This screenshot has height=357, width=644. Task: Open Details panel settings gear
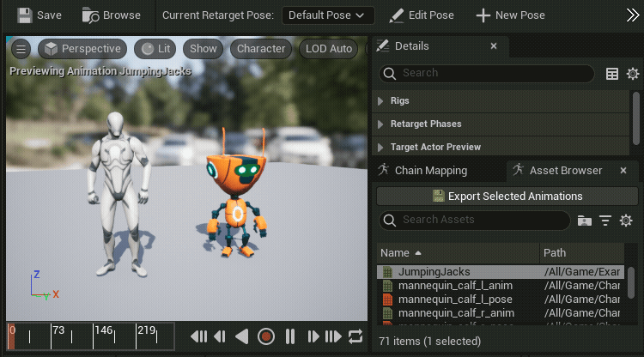(633, 74)
